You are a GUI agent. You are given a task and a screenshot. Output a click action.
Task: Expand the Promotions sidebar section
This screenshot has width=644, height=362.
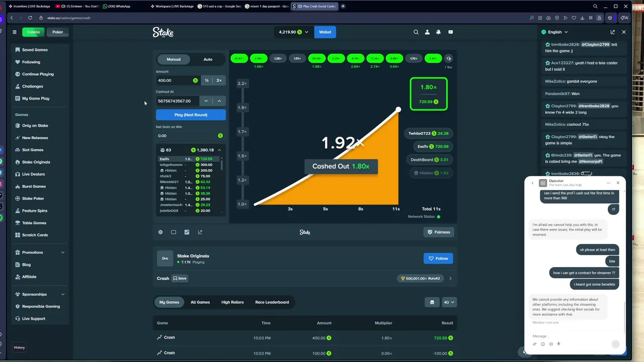40,252
